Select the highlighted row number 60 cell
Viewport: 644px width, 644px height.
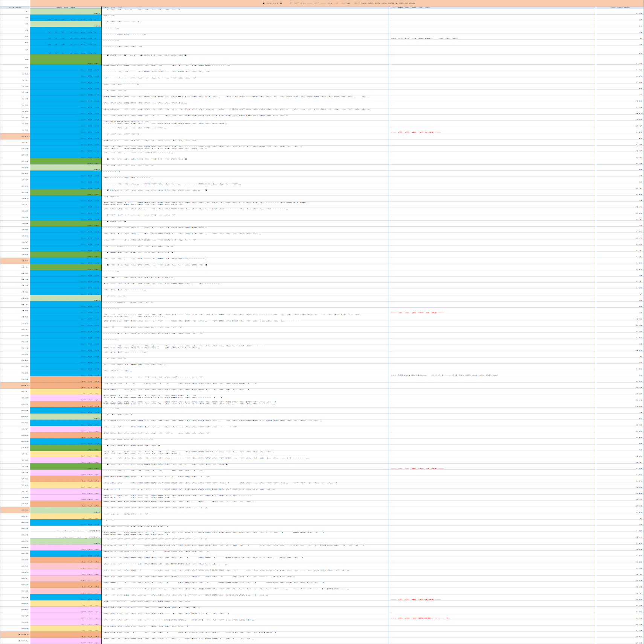(x=15, y=386)
